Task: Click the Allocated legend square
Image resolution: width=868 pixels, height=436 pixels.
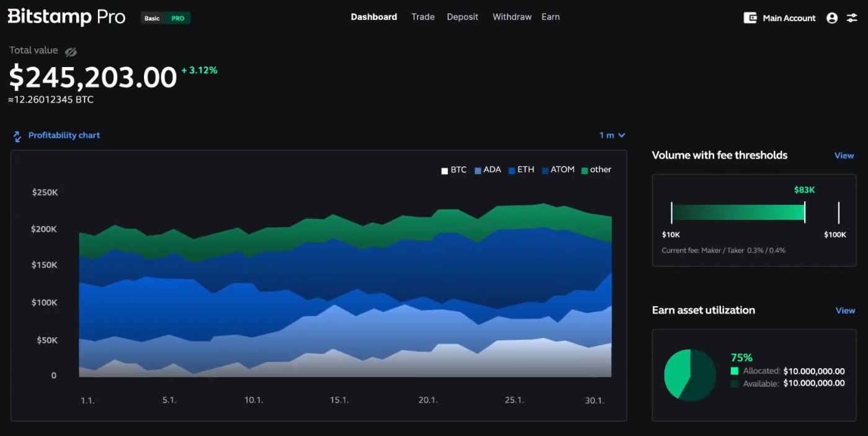Action: point(735,371)
